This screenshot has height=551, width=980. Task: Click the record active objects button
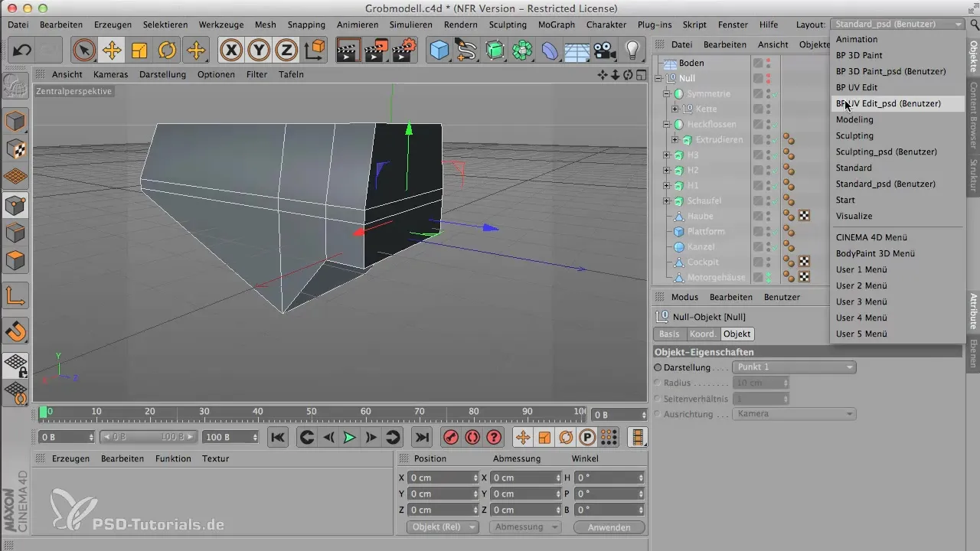[x=452, y=437]
